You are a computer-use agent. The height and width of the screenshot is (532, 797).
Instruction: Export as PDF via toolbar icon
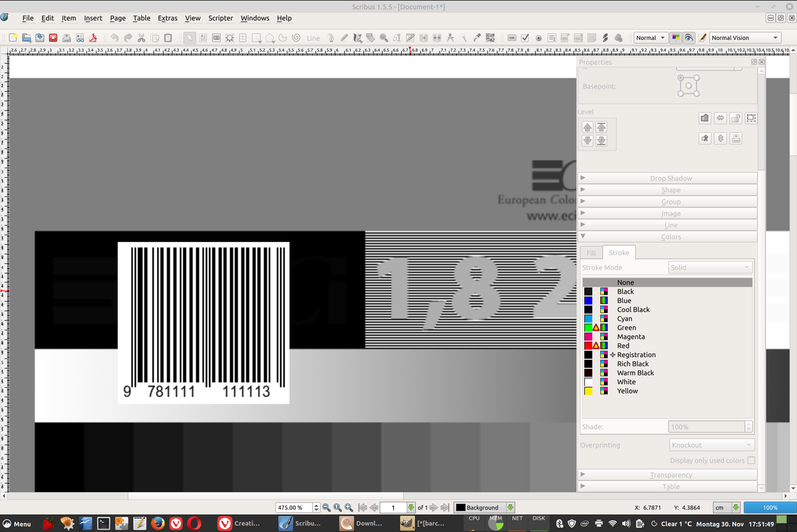click(93, 38)
